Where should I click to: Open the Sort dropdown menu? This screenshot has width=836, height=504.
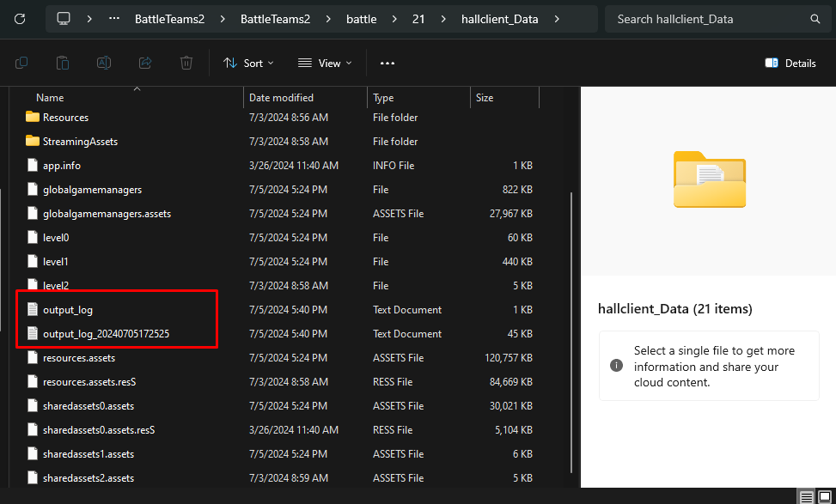[248, 63]
